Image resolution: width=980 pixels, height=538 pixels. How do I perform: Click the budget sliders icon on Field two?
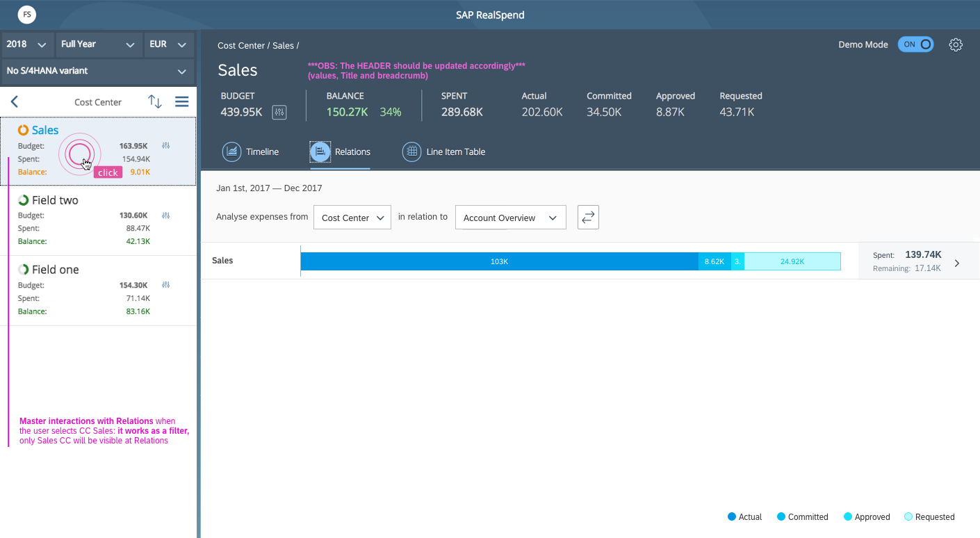click(166, 215)
